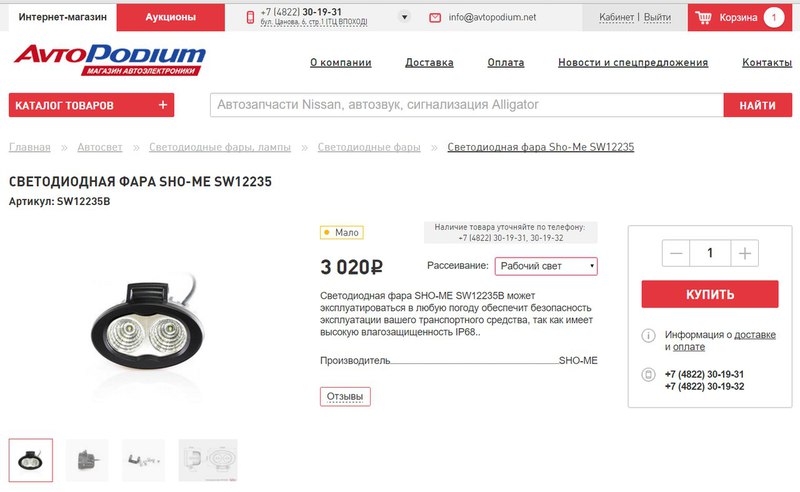Switch to the Аукционы tab

(170, 17)
